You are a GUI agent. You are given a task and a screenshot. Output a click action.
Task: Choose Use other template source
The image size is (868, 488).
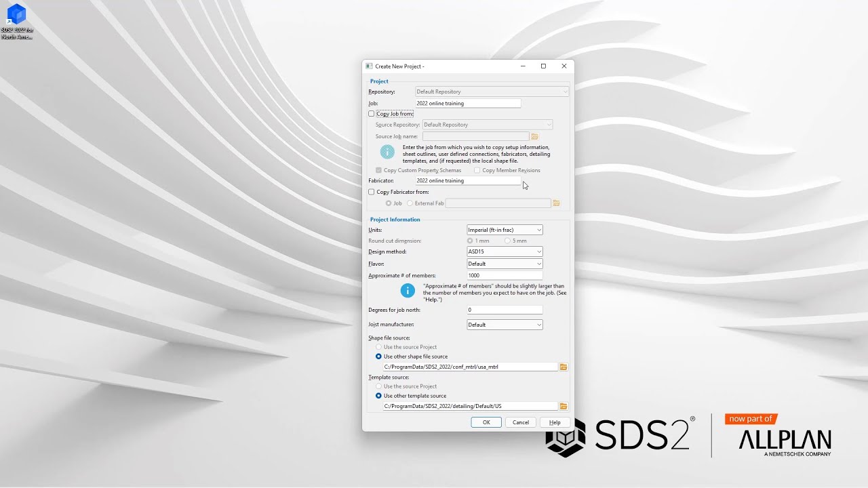[378, 396]
